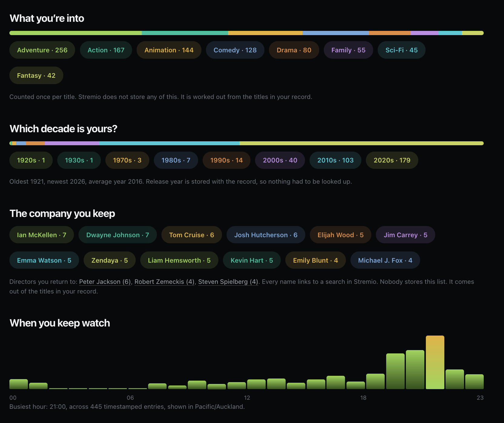Image resolution: width=504 pixels, height=423 pixels.
Task: Open the Zendaya · 5 actor chip
Action: point(110,260)
